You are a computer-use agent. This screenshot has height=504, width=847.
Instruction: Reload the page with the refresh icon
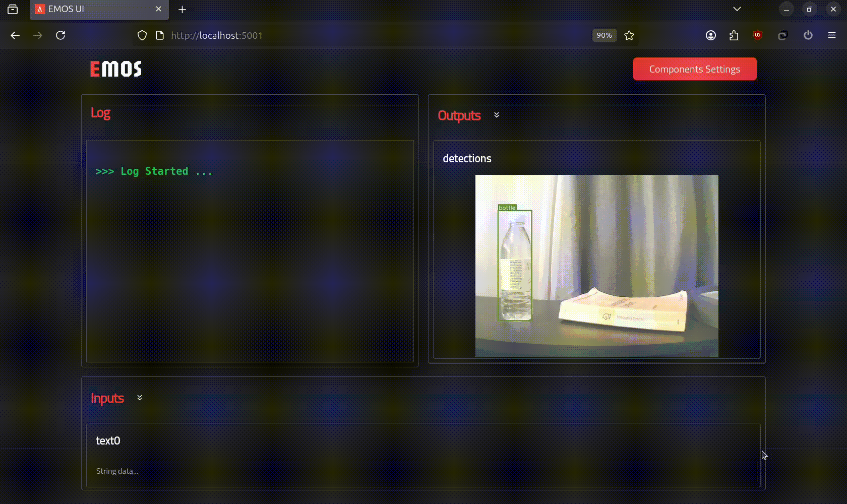(x=61, y=35)
